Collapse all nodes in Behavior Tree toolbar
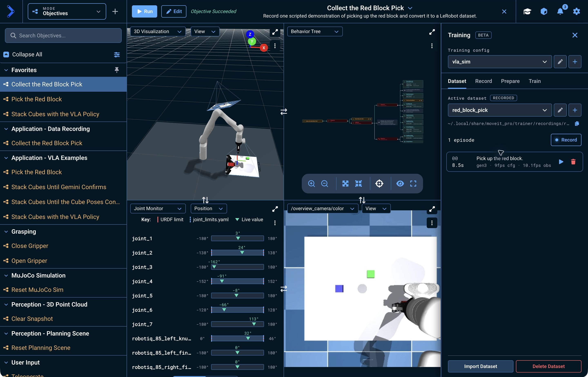The width and height of the screenshot is (588, 377). click(359, 183)
